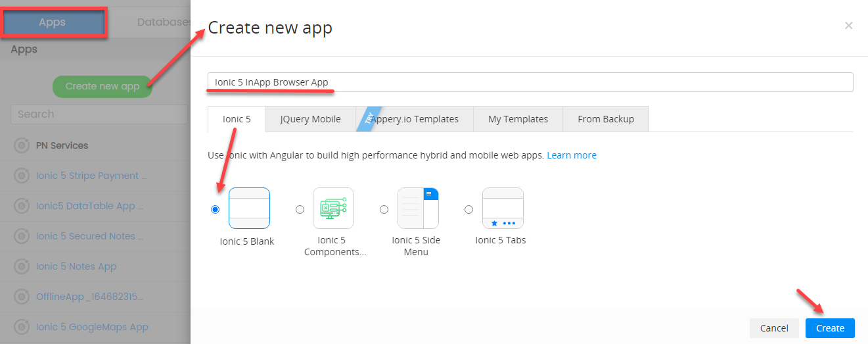Click the icon beside PN Services

[22, 145]
